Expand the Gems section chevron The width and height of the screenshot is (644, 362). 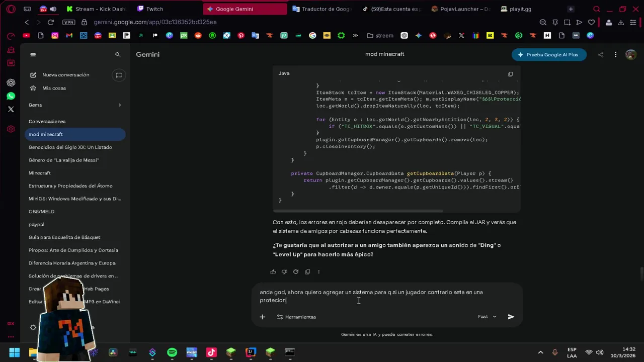(120, 105)
